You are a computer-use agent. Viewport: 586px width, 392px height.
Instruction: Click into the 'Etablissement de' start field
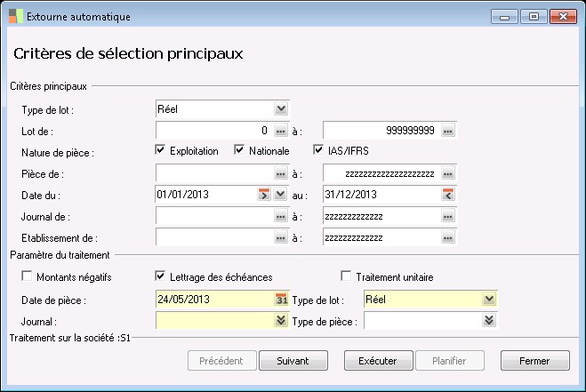point(214,237)
